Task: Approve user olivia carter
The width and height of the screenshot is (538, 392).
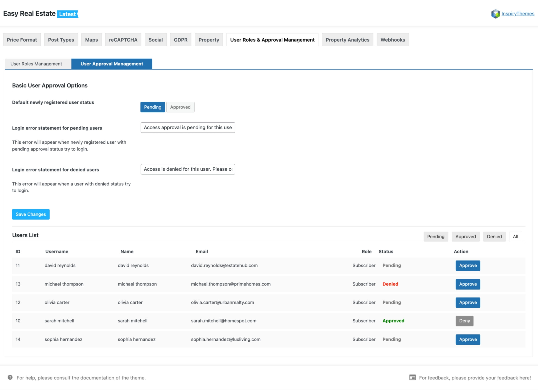Action: (468, 302)
